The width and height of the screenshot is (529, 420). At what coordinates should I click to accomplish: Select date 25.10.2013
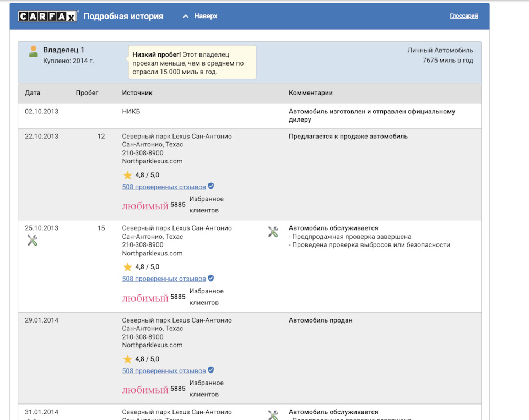[x=41, y=228]
